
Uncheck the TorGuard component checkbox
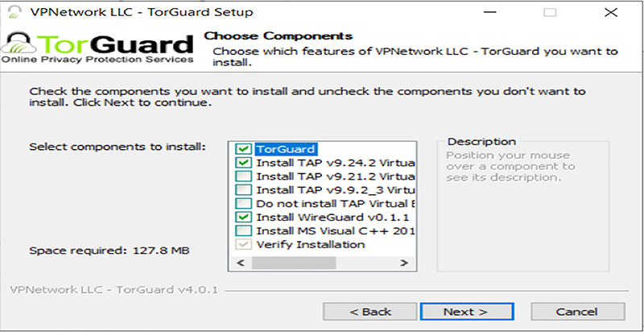pos(243,149)
